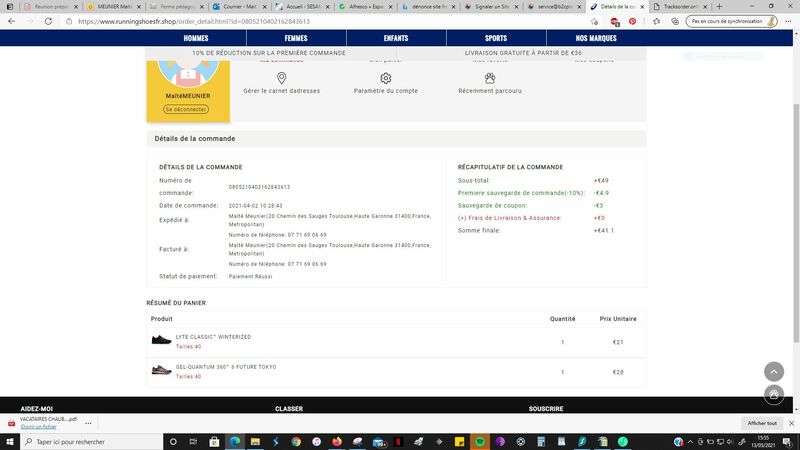
Task: Click order date 2021-04-02 10:28:43
Action: click(255, 206)
